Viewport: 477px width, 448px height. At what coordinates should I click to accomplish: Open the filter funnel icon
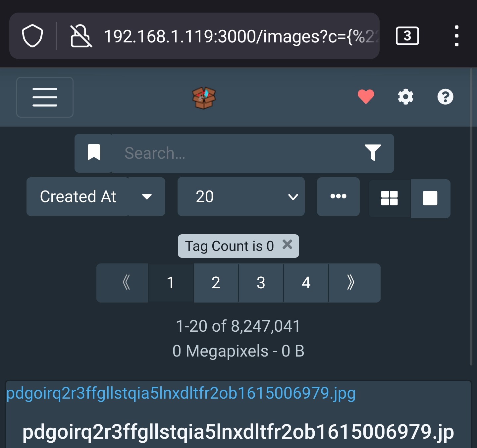click(x=373, y=153)
